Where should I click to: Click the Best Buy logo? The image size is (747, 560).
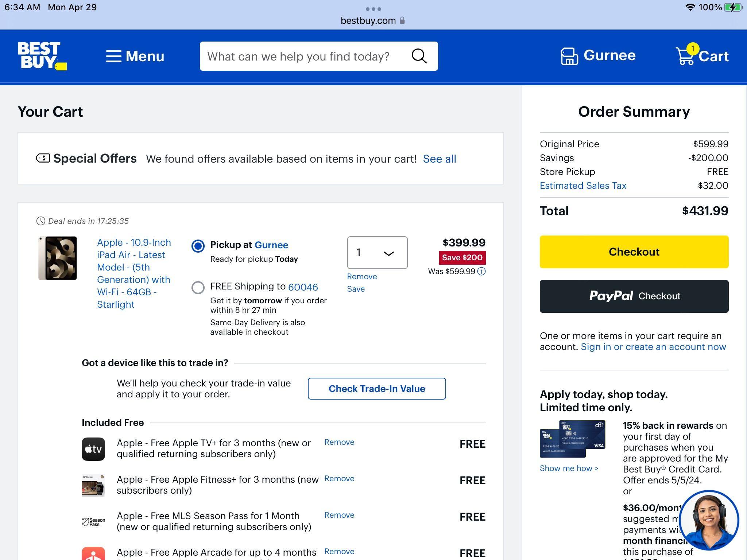[41, 56]
